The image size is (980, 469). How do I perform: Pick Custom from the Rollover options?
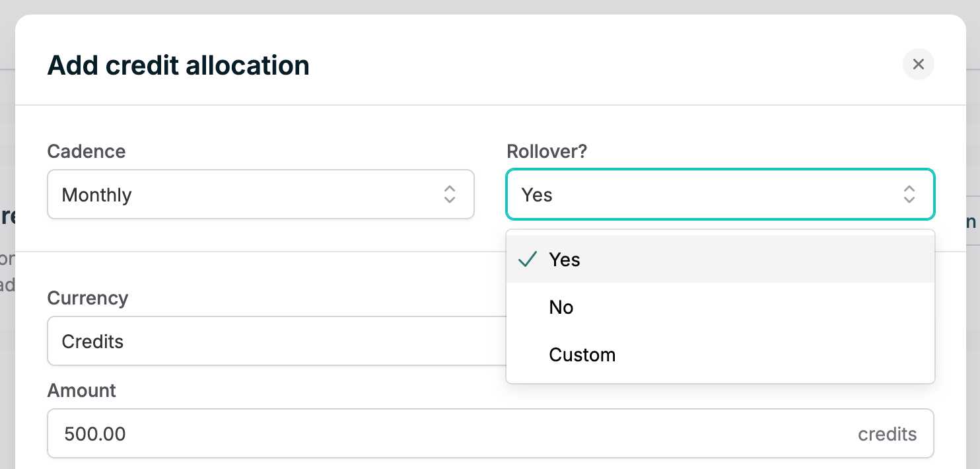click(x=582, y=355)
